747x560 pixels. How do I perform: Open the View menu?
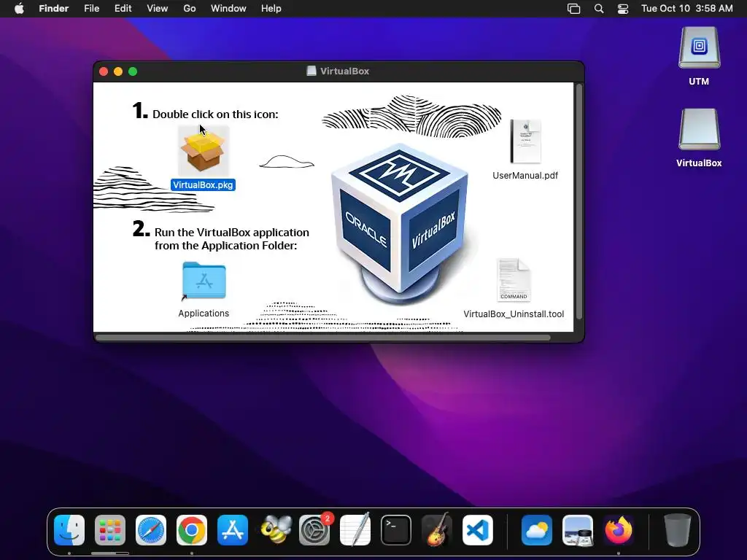coord(158,9)
